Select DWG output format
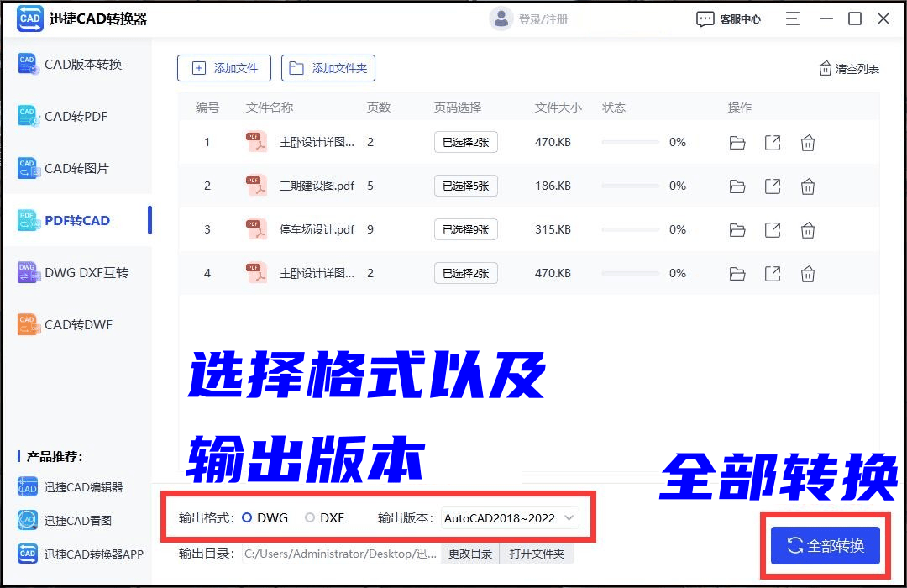 coord(265,518)
